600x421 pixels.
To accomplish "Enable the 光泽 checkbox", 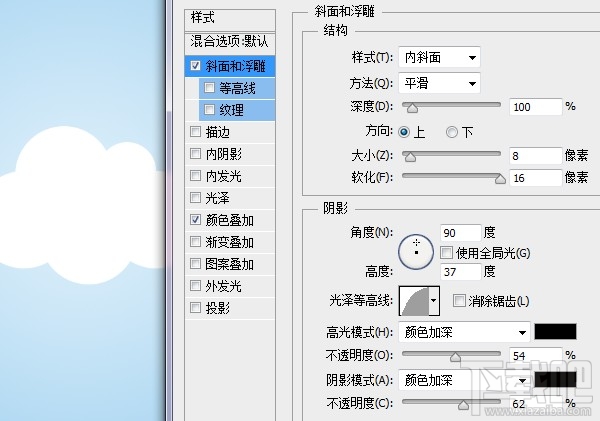I will click(196, 198).
